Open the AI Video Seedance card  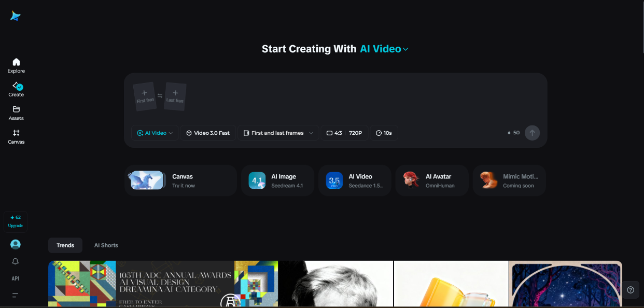coord(355,180)
